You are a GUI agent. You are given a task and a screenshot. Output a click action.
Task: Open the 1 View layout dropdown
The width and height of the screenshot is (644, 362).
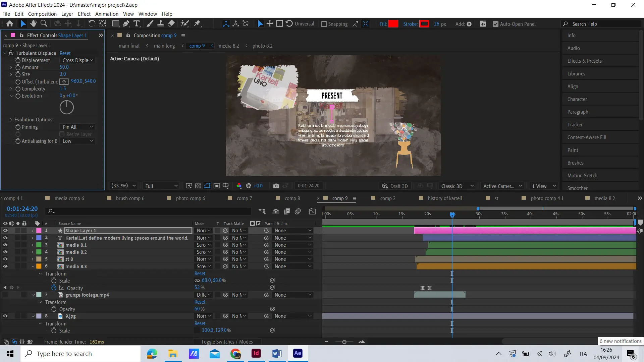point(544,186)
